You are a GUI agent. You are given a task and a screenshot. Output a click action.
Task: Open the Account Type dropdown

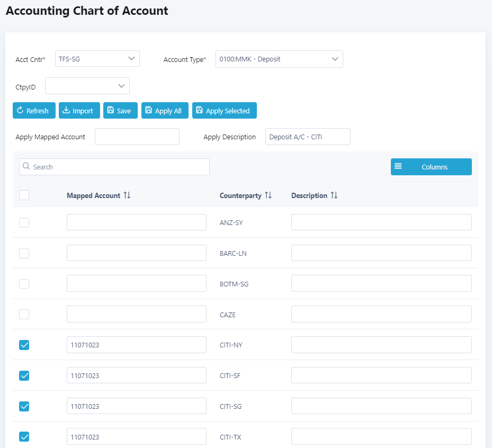279,59
